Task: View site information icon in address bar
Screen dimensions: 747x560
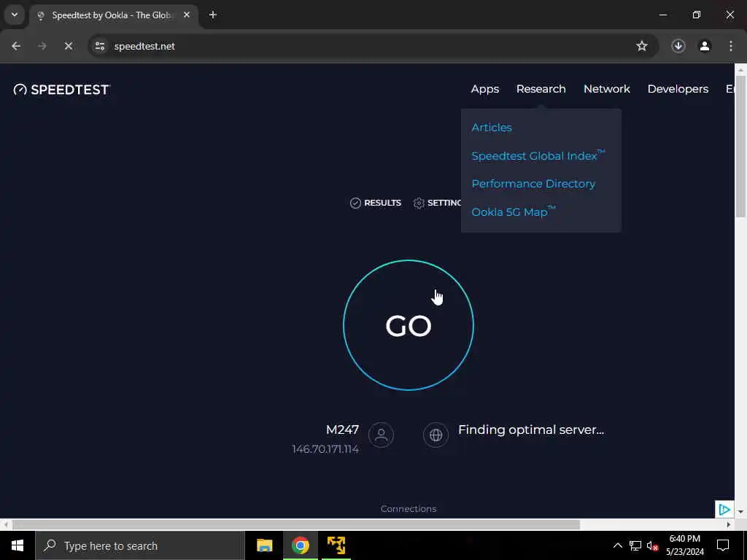Action: pos(99,46)
